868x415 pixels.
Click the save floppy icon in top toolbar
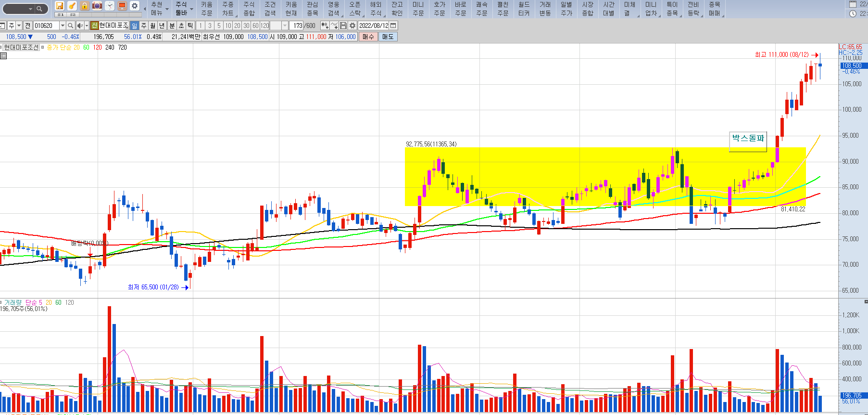tap(60, 6)
